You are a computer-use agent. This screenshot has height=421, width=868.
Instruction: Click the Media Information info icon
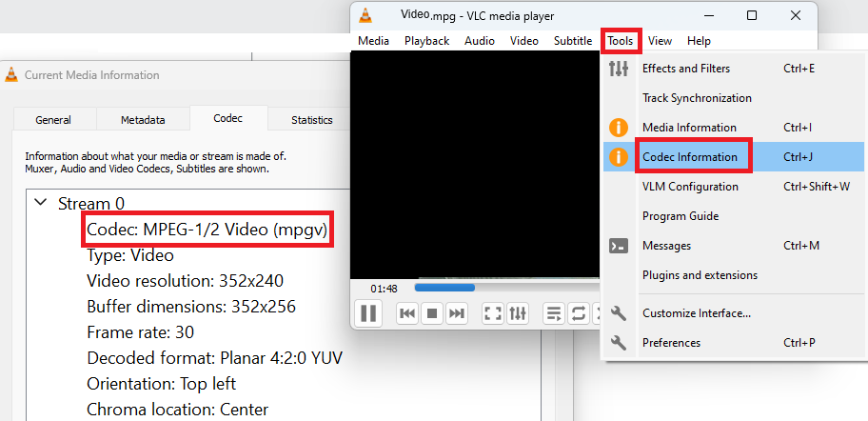click(619, 128)
